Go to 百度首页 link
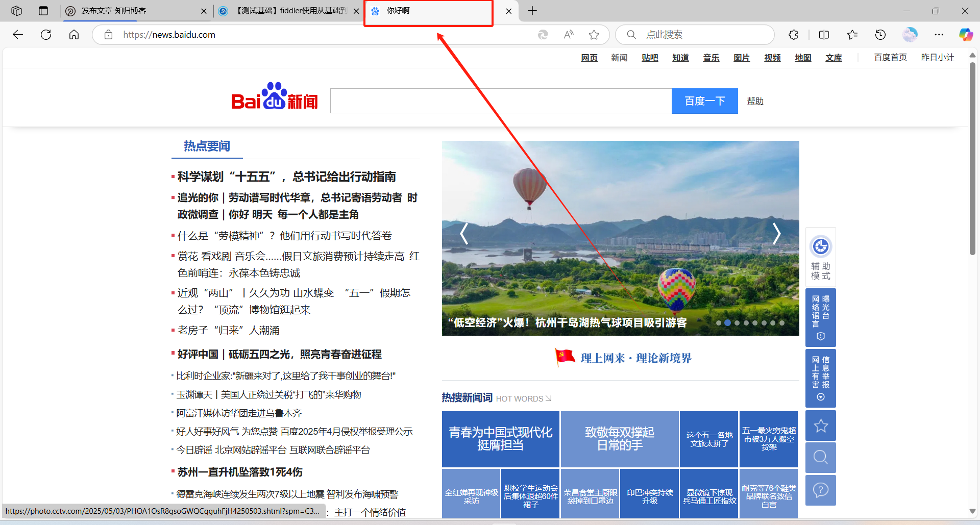Image resolution: width=980 pixels, height=525 pixels. 891,58
